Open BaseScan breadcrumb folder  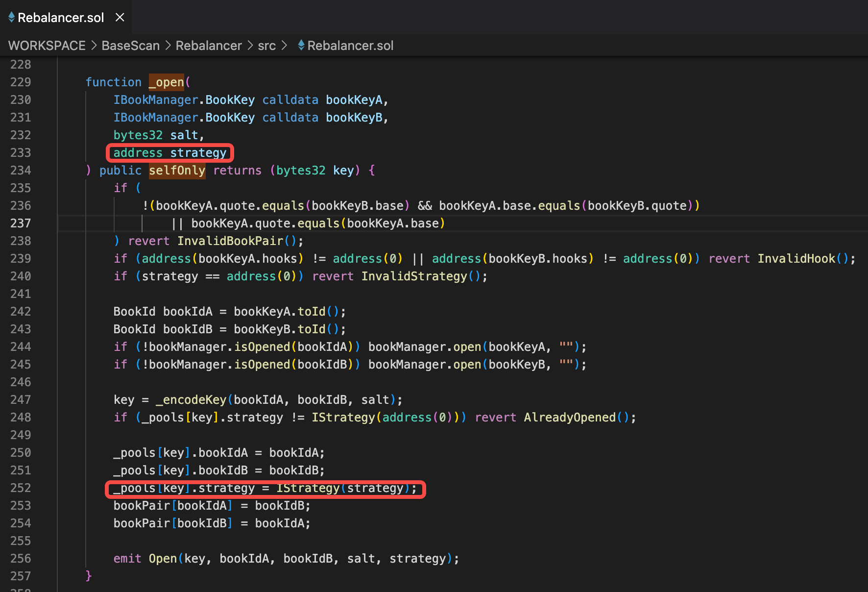[x=131, y=46]
